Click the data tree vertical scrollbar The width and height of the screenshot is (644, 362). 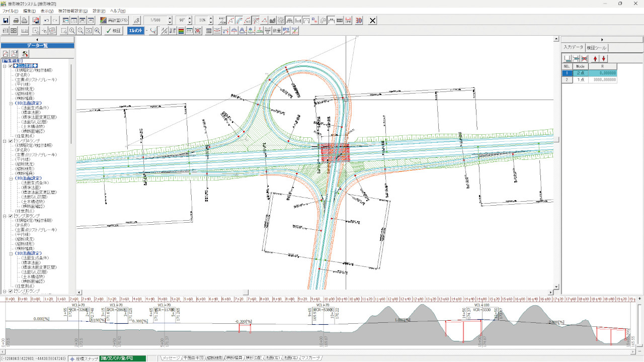[x=70, y=103]
